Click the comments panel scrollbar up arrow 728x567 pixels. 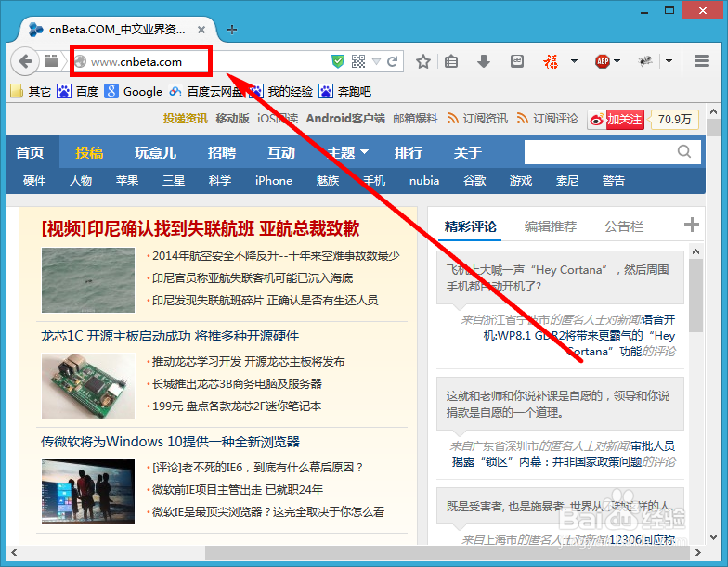[x=695, y=251]
